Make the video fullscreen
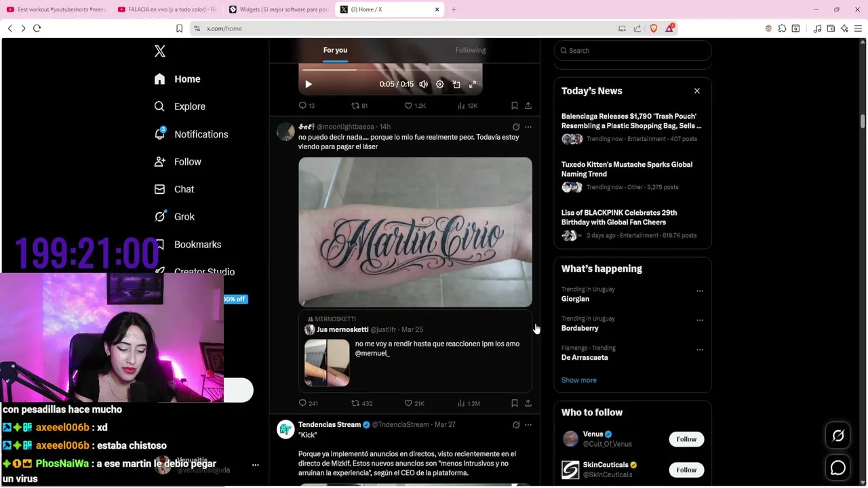 (x=473, y=84)
